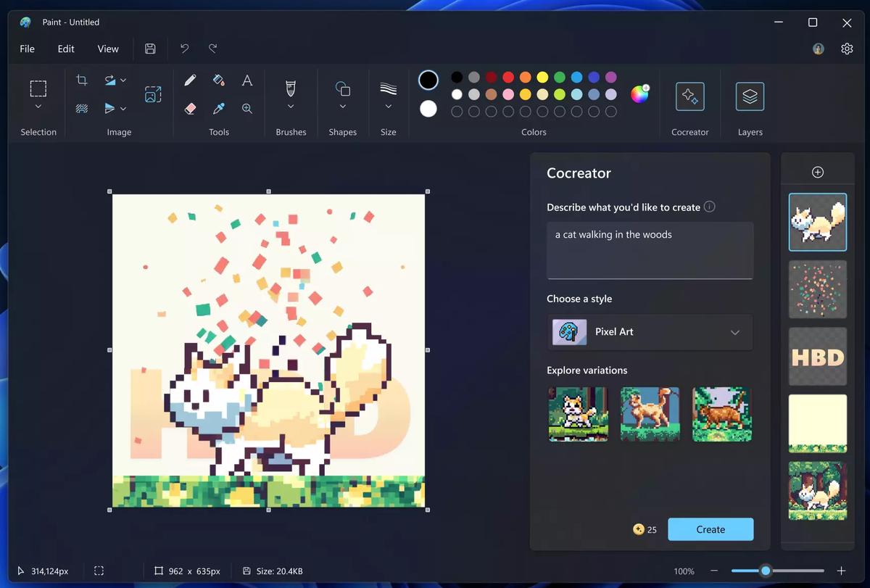Click the Flip image icon

(x=110, y=108)
